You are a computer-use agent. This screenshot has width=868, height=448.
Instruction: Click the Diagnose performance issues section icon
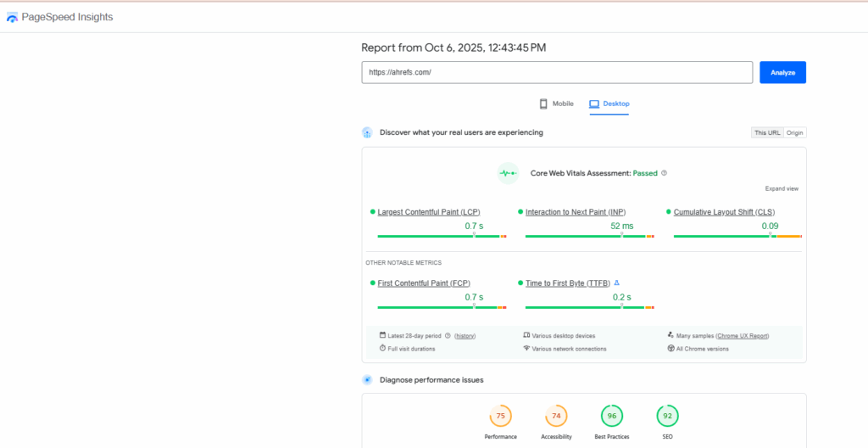(x=367, y=380)
